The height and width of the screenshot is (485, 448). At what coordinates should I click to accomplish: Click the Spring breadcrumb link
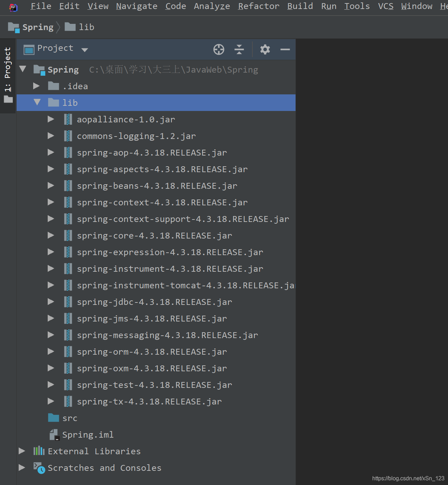[x=38, y=27]
